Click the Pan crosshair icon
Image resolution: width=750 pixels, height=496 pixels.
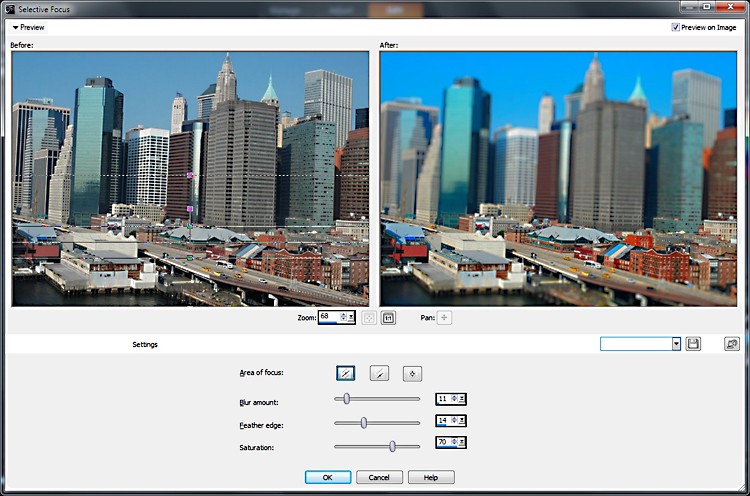click(x=444, y=317)
